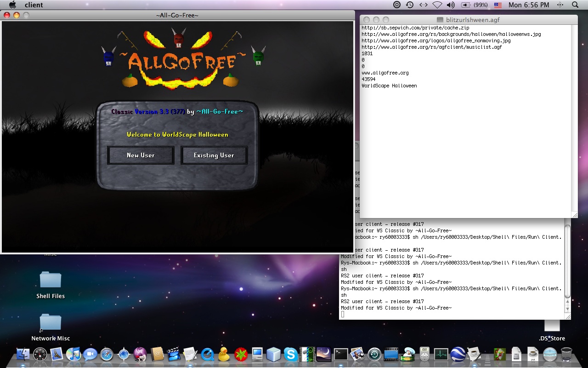Click the ~All-Go-Free~ client title bar
The height and width of the screenshot is (368, 588).
[177, 15]
